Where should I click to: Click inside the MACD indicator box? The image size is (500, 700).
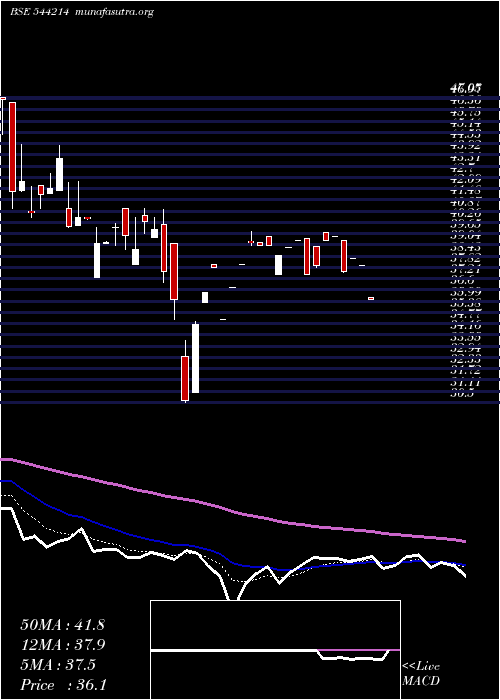275,650
